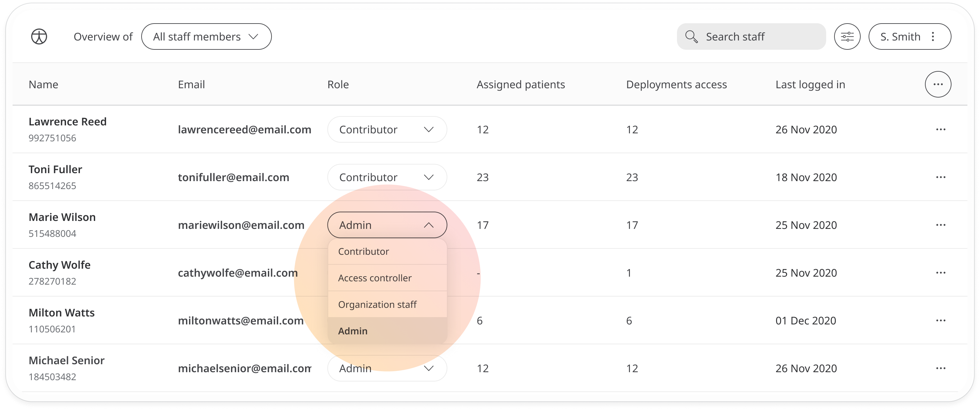Click the filter/settings sliders icon
Screen dimensions: 980x410
(847, 36)
